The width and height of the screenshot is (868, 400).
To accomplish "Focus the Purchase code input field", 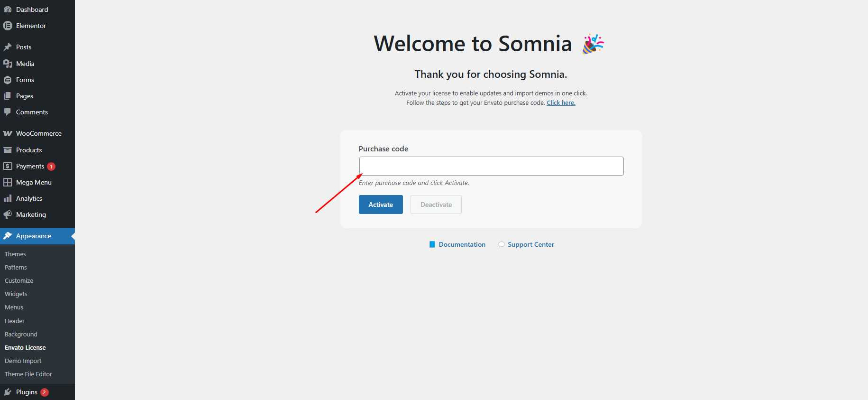I will 491,166.
